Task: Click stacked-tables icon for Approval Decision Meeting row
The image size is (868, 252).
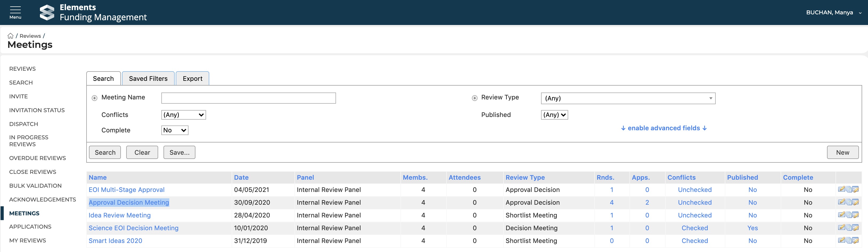Action: coord(849,202)
